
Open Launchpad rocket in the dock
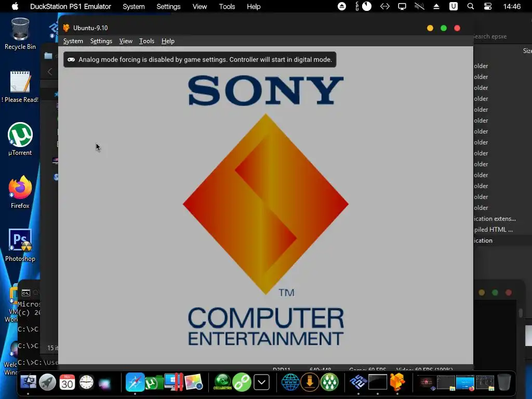point(47,382)
